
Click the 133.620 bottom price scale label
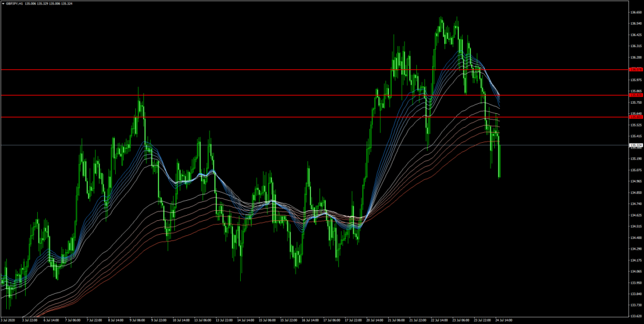(635, 316)
